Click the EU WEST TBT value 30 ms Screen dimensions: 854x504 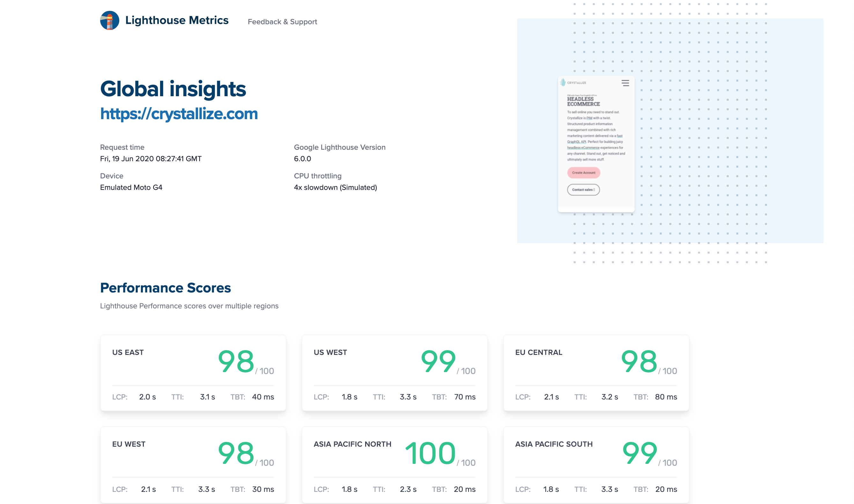point(263,489)
